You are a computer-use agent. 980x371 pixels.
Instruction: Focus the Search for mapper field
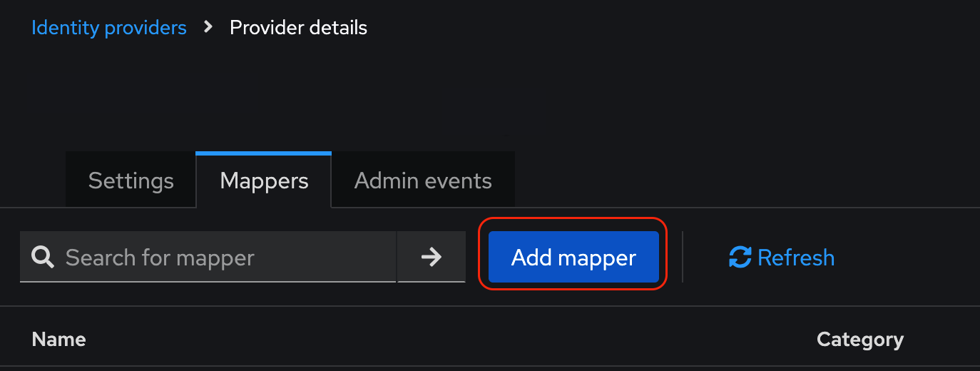[214, 257]
